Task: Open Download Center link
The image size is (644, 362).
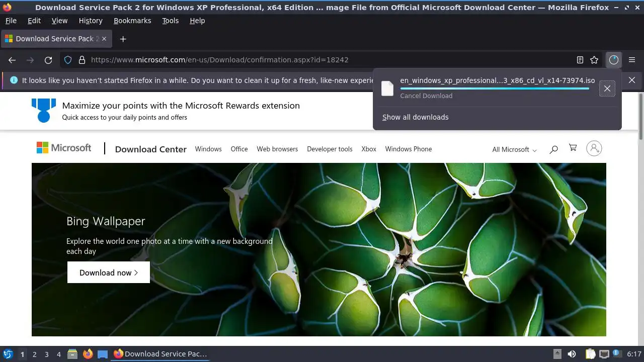Action: click(150, 149)
